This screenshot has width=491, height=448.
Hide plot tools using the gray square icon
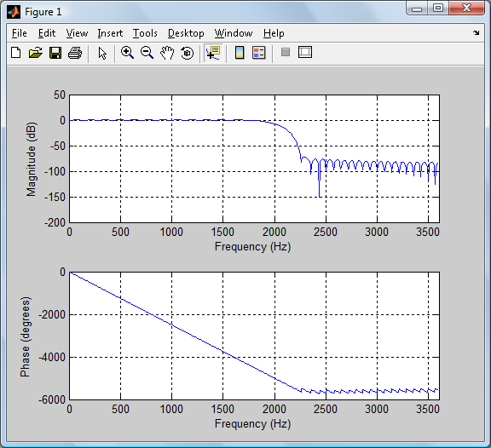click(x=286, y=52)
